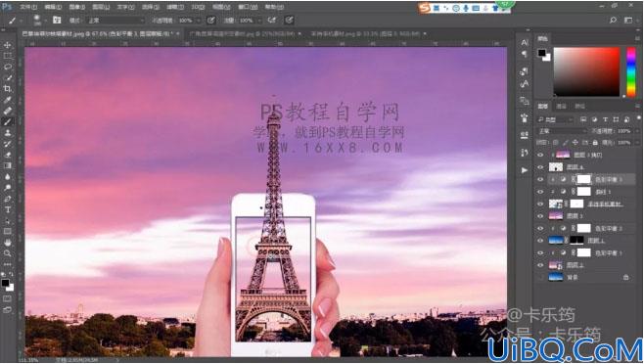Screen dimensions: 644x364
Task: Open layer blend mode dropdown
Action: point(562,131)
